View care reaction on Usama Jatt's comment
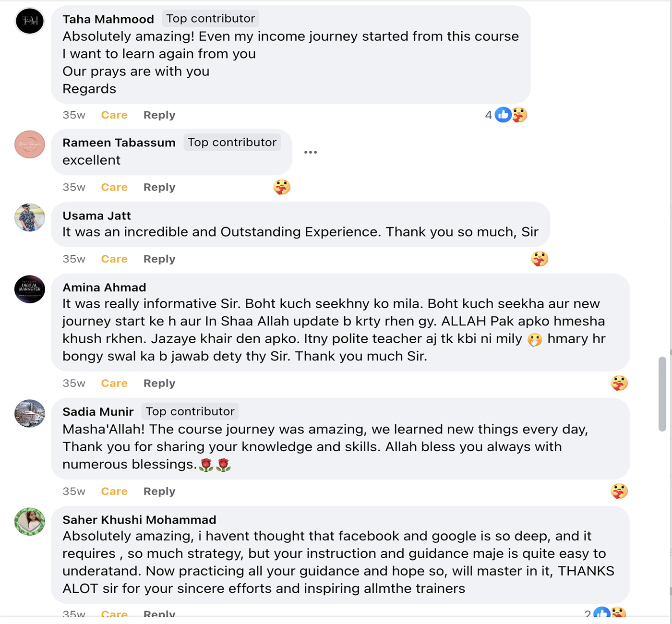Image resolution: width=672 pixels, height=624 pixels. tap(540, 259)
